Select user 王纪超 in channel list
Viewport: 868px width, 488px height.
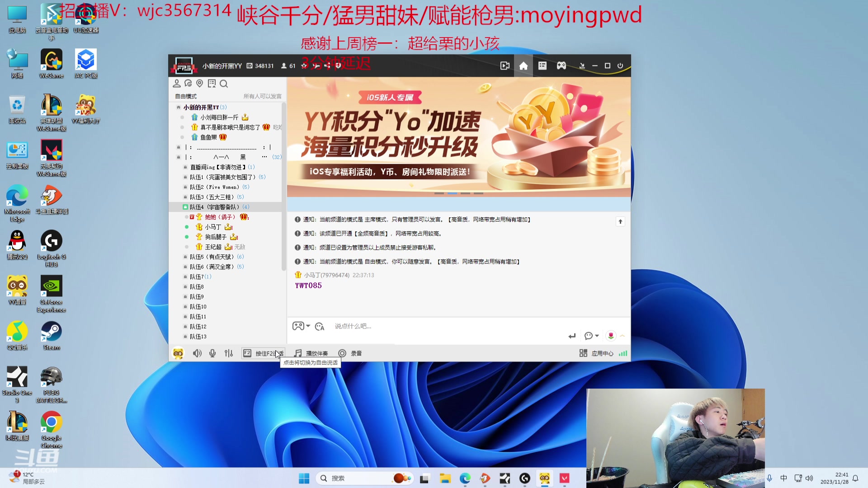tap(213, 247)
